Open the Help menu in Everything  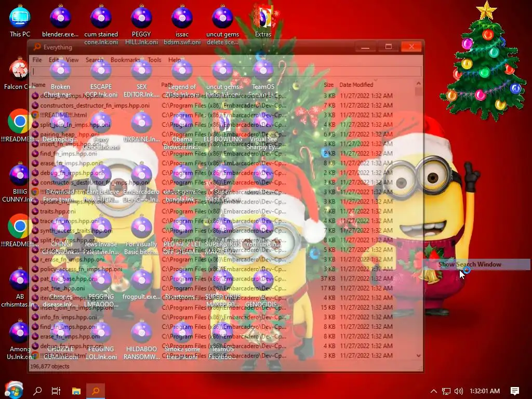tap(175, 60)
